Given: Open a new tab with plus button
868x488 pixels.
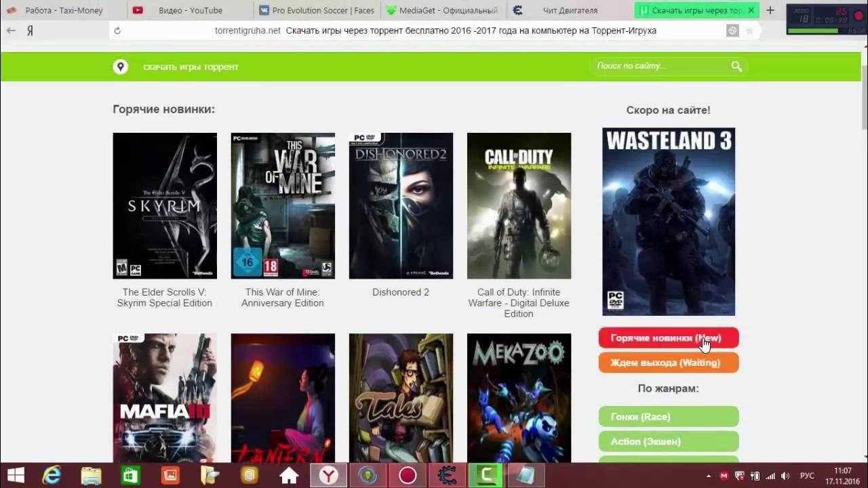Looking at the screenshot, I should [770, 10].
